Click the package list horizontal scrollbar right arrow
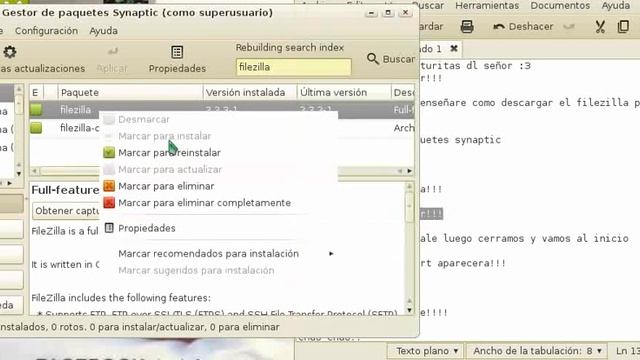 (x=409, y=171)
